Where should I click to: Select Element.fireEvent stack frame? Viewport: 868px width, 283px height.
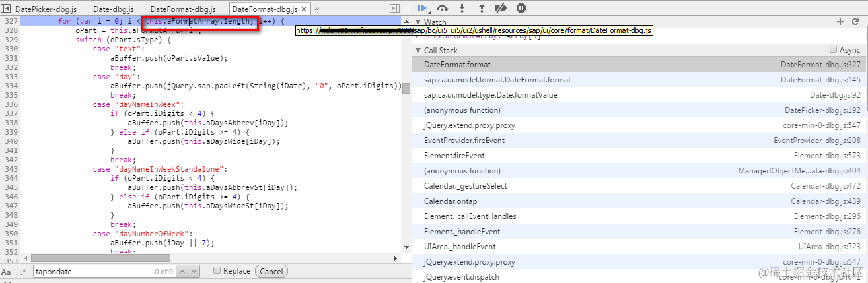point(639,156)
